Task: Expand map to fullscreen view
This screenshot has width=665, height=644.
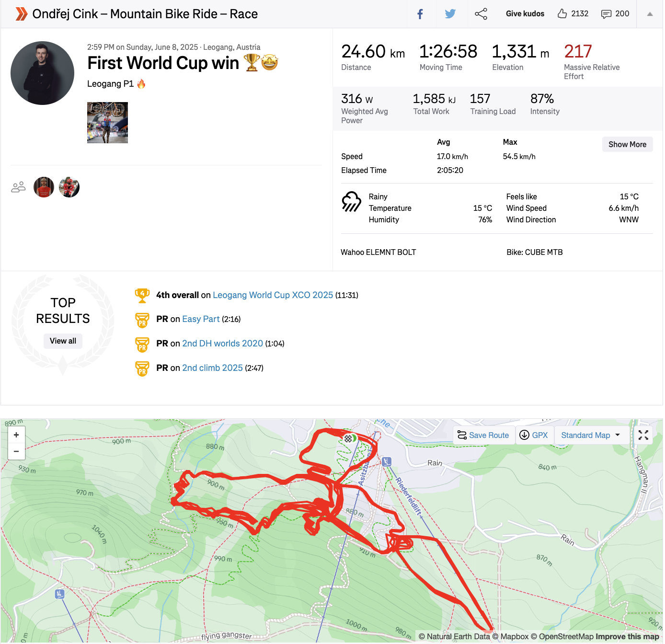Action: [643, 435]
